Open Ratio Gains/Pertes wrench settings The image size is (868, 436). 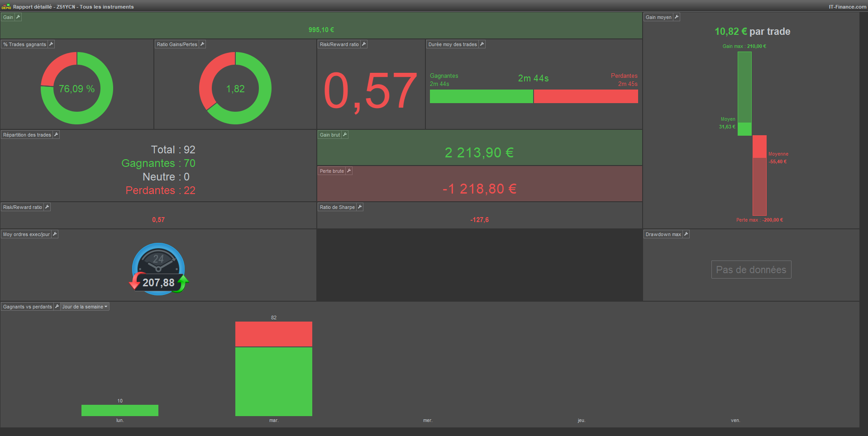(x=202, y=44)
